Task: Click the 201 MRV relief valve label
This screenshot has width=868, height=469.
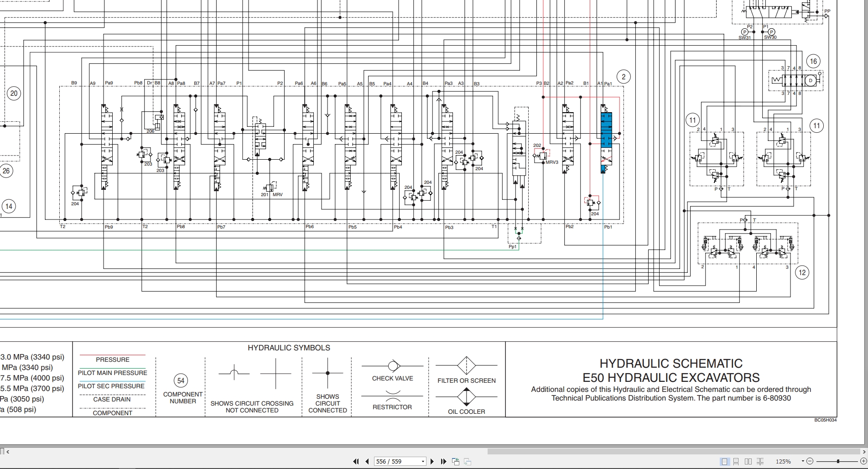Action: (x=272, y=195)
